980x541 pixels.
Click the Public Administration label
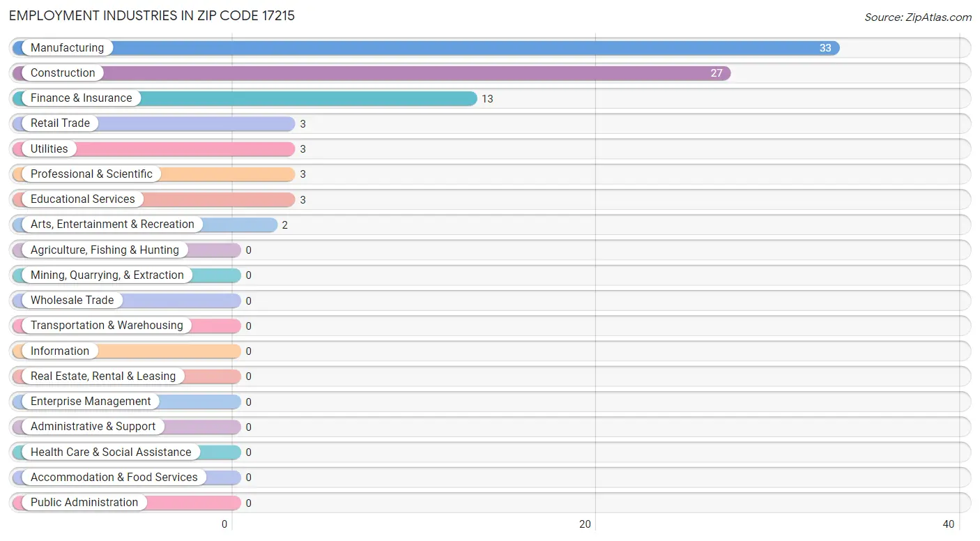[x=84, y=502]
